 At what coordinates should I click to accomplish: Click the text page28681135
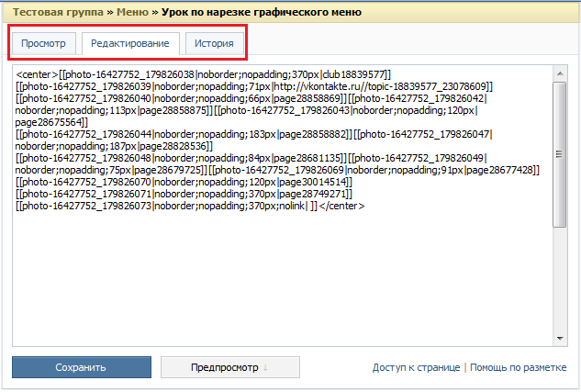coord(307,158)
